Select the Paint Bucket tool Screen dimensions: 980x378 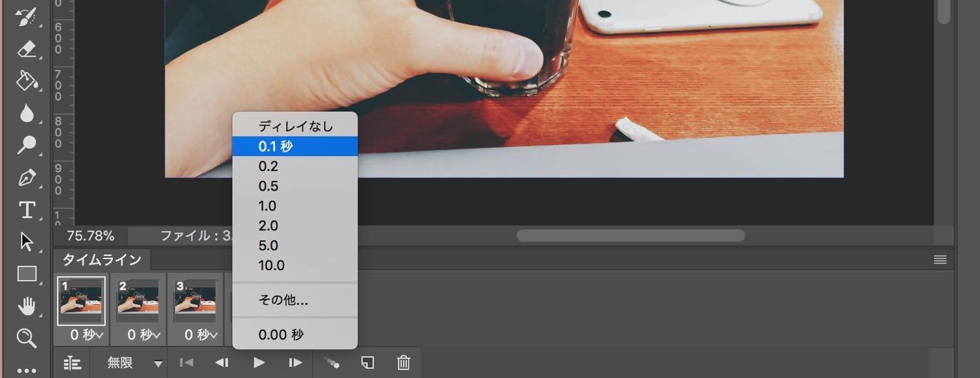[x=26, y=81]
